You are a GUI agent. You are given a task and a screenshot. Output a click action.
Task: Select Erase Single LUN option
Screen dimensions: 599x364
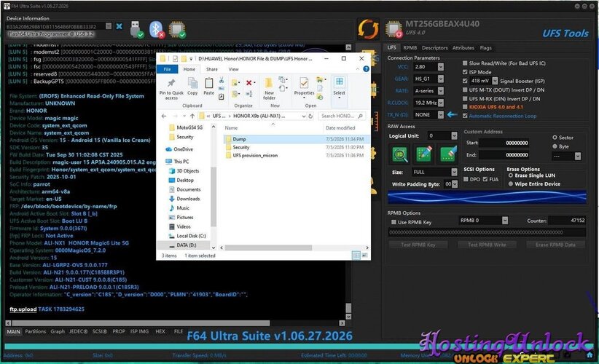tap(510, 175)
